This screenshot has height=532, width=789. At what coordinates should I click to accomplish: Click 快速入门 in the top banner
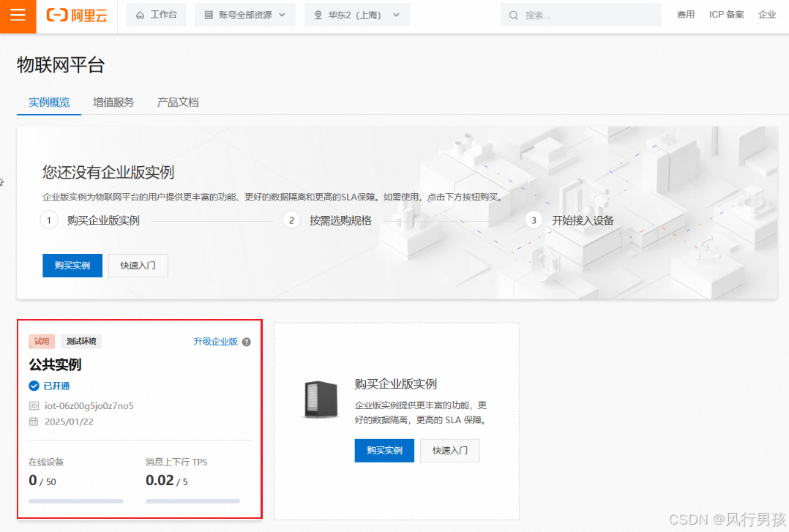138,265
